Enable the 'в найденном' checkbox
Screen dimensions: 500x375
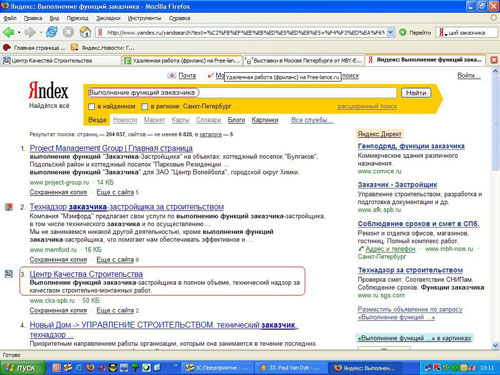(91, 107)
